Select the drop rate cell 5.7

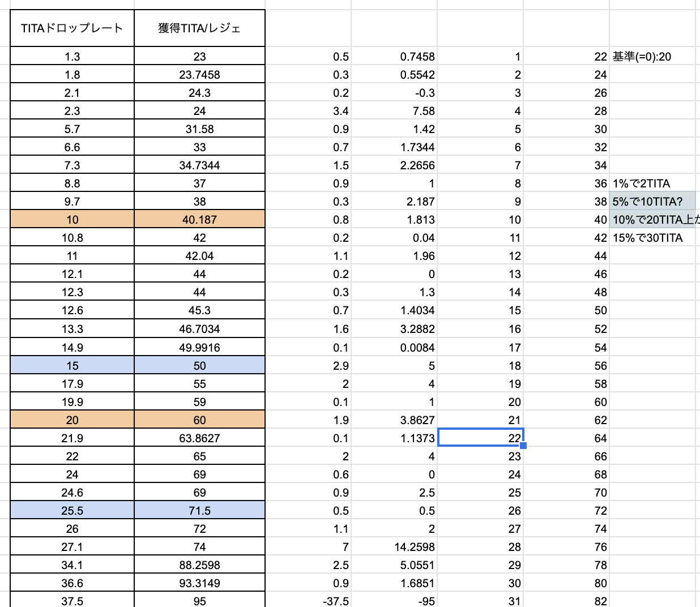pos(72,129)
